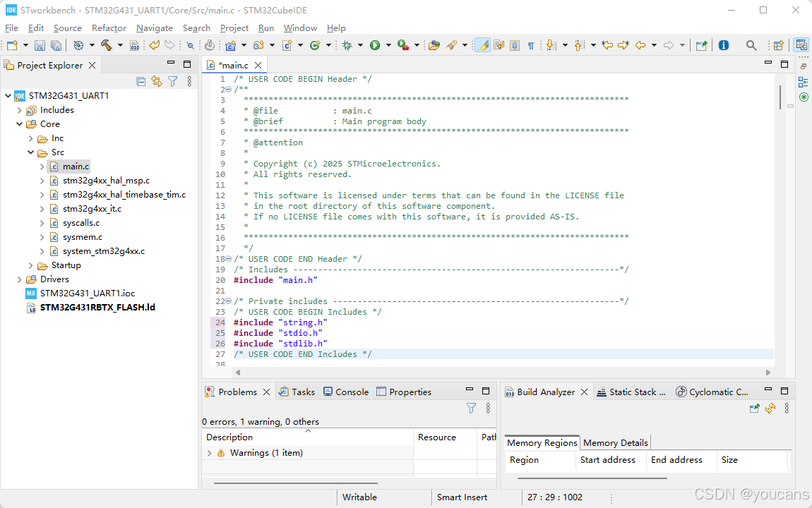Switch to the Console tab
This screenshot has width=812, height=508.
pos(345,392)
